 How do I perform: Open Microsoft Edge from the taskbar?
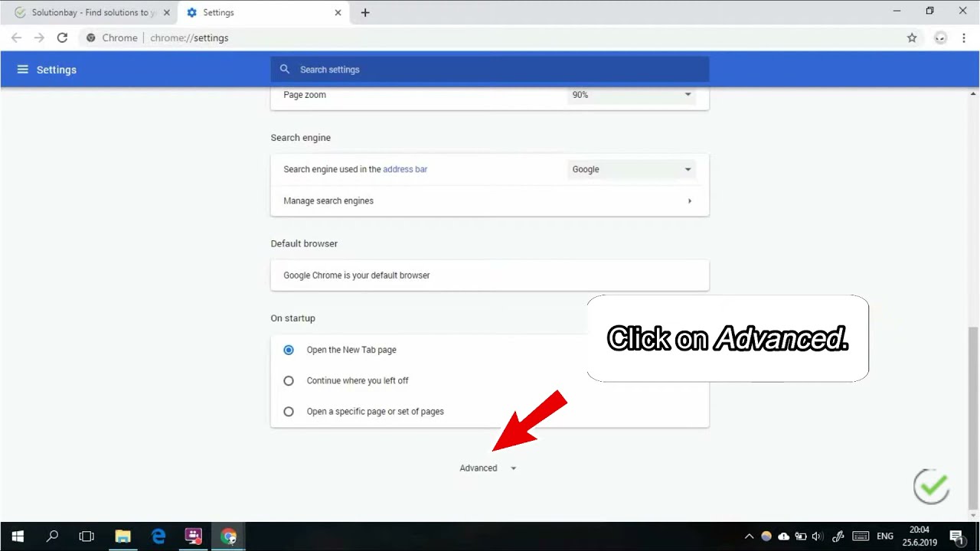pos(158,536)
